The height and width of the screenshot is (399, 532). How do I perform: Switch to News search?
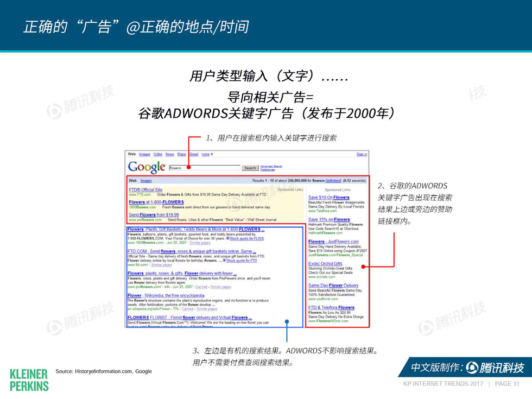click(169, 154)
